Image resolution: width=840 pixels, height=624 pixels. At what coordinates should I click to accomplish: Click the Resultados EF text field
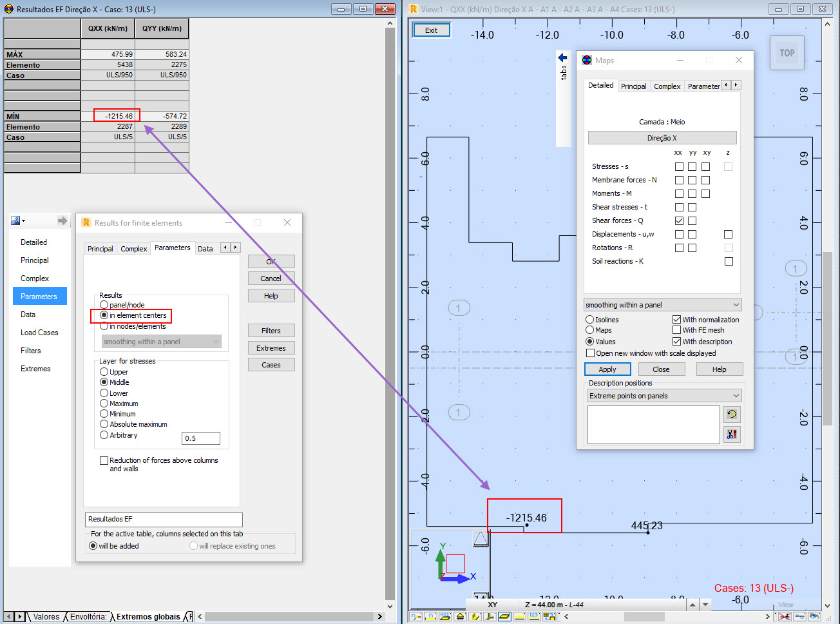click(164, 520)
